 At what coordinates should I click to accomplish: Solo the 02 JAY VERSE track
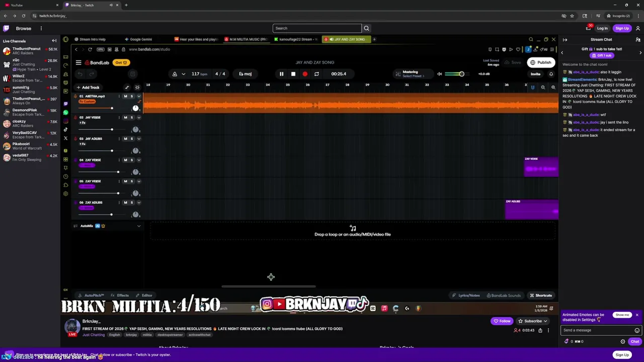point(132,117)
